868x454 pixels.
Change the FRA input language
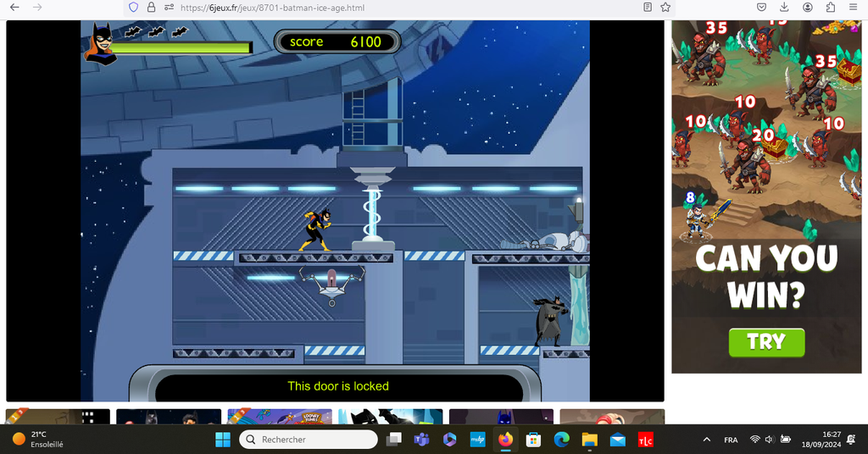731,440
